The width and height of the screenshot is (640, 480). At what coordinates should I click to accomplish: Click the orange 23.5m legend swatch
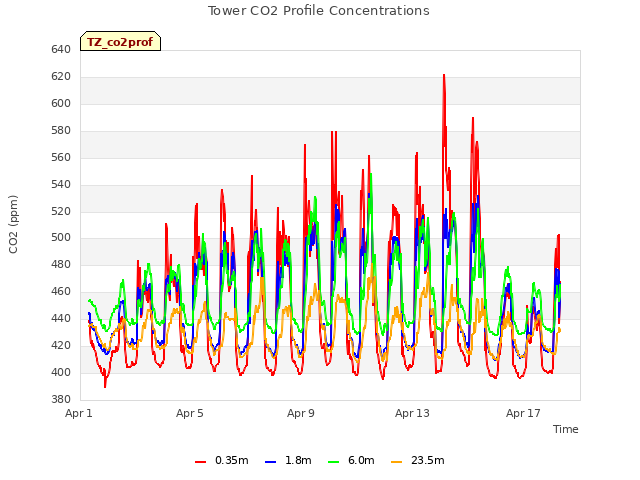click(x=396, y=462)
